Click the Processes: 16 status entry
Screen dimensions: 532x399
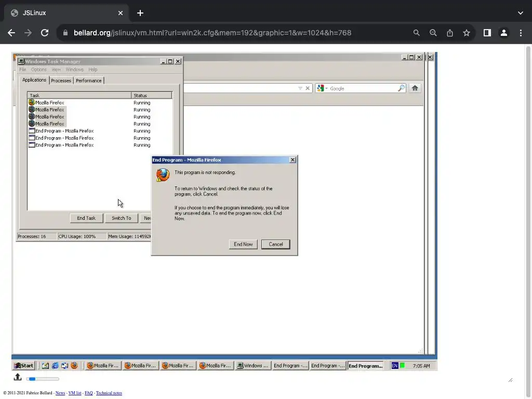click(37, 236)
